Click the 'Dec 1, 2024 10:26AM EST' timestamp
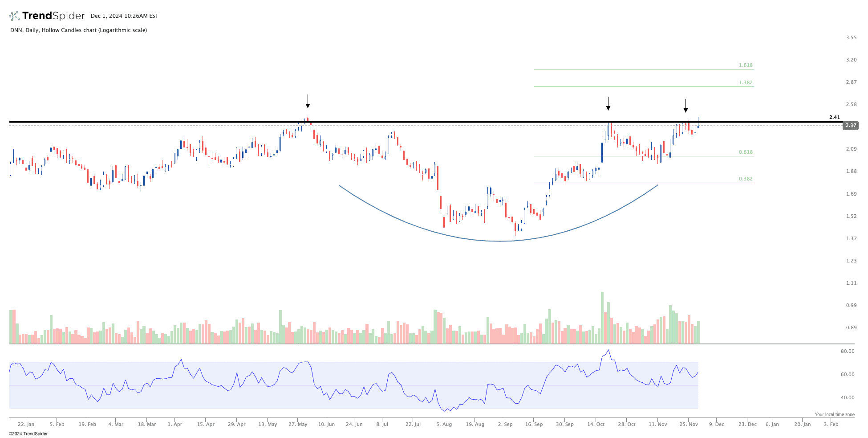 pos(125,16)
